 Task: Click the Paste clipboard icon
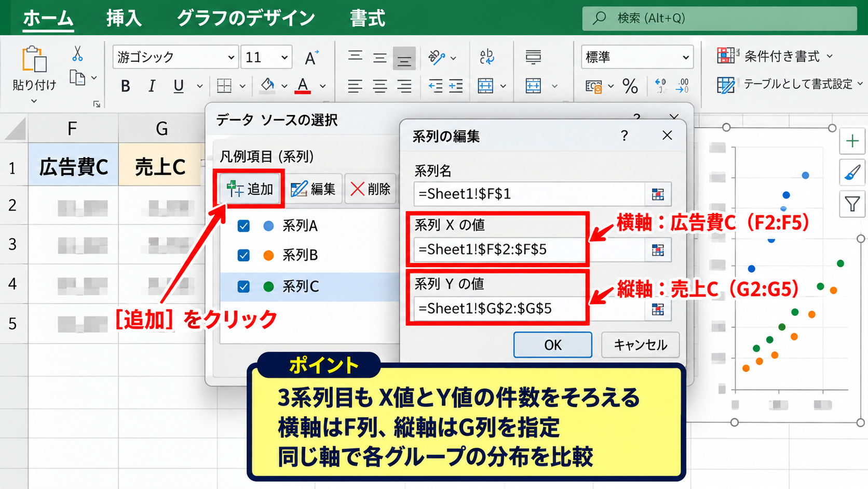click(34, 59)
